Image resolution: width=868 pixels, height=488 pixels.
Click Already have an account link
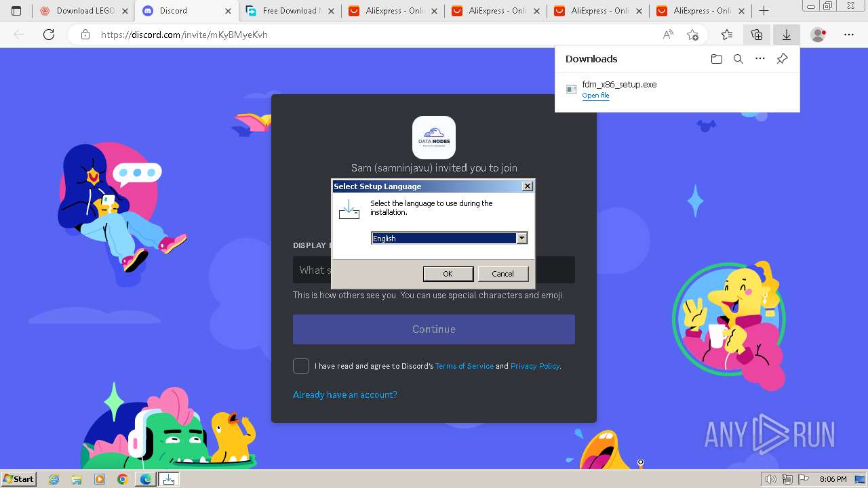point(345,394)
